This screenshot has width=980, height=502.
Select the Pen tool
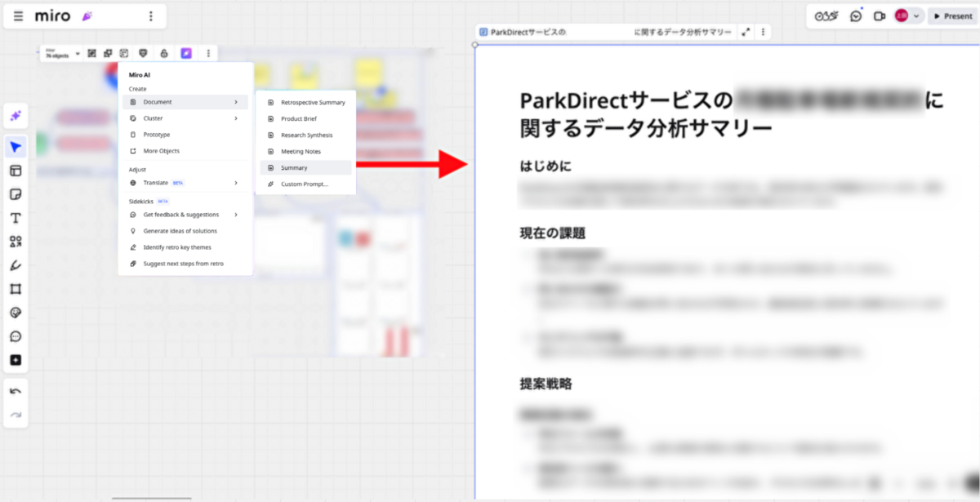[16, 265]
